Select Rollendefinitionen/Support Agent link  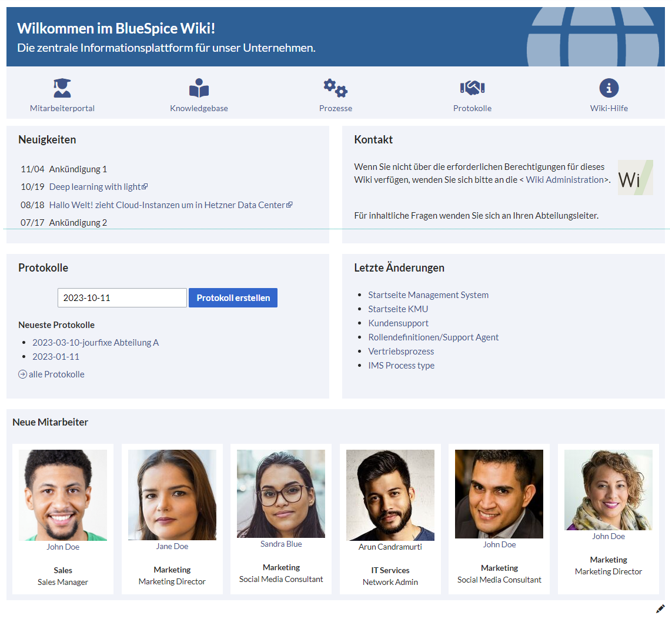click(433, 337)
